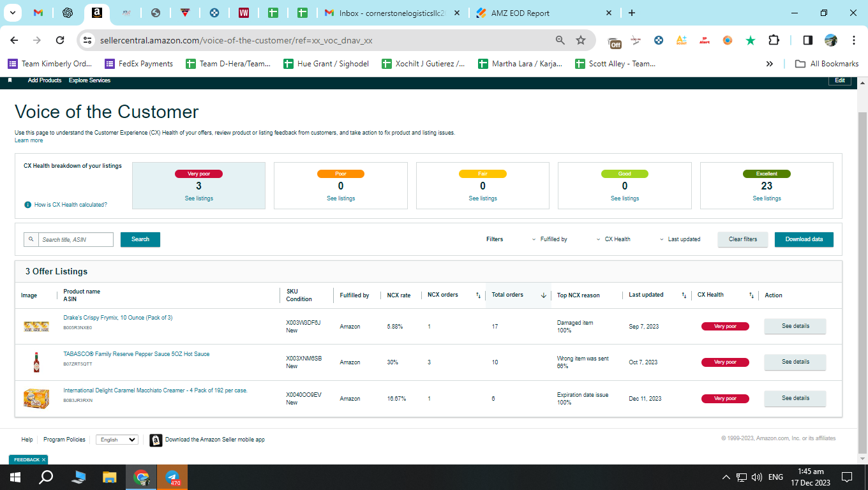Viewport: 868px width, 490px height.
Task: Open the Chrome three-dot menu
Action: 854,40
